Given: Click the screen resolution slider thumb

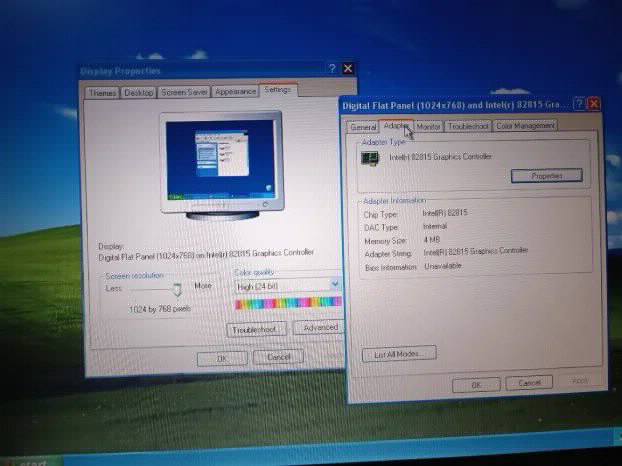Looking at the screenshot, I should (177, 290).
